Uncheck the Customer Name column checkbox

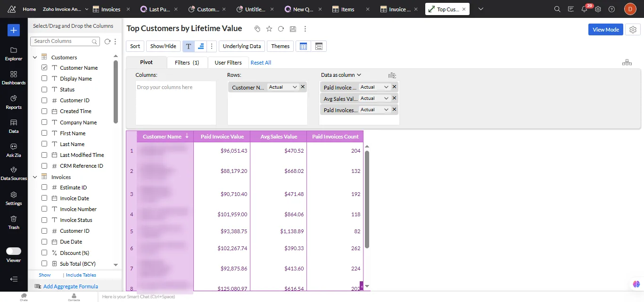[x=44, y=68]
